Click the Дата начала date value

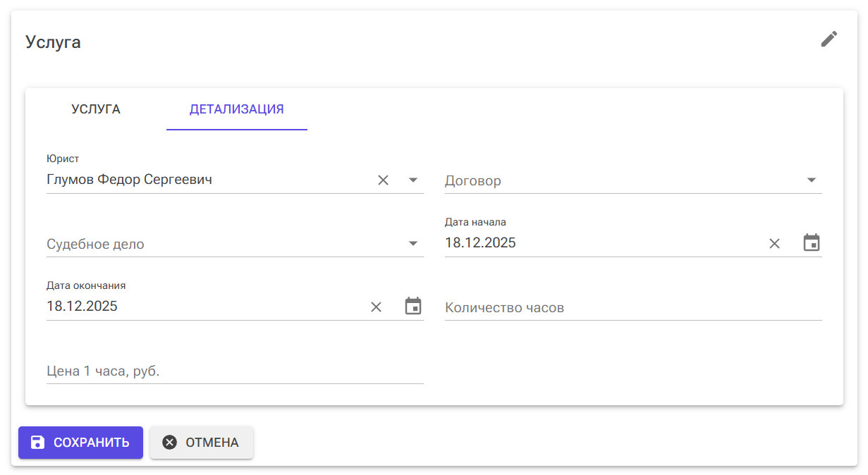(481, 242)
